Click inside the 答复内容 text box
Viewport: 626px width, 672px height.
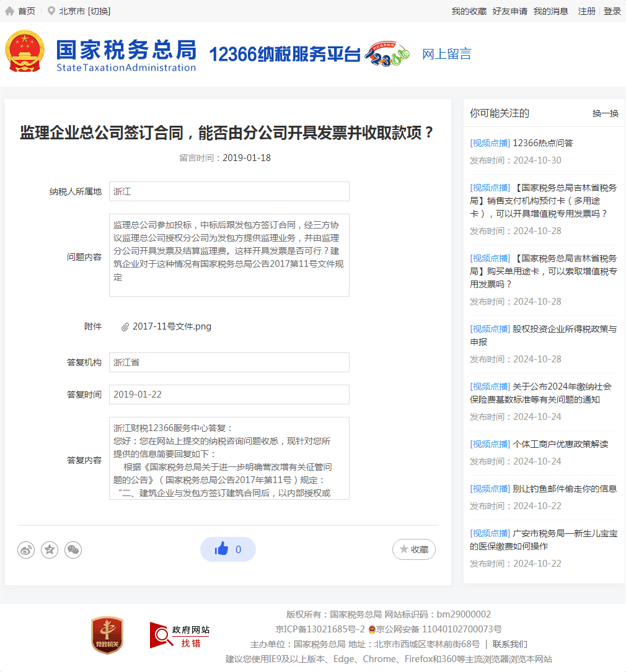pos(229,458)
